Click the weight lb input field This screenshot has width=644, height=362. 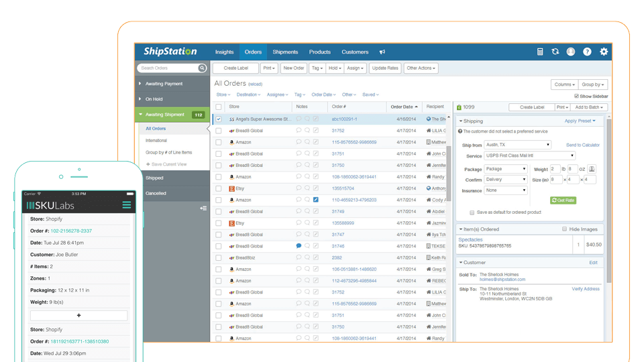click(x=555, y=169)
